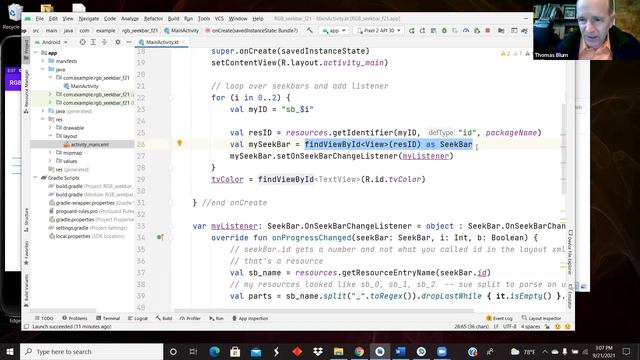Image resolution: width=640 pixels, height=360 pixels.
Task: Collapse the java folder in tree
Action: tap(43, 69)
